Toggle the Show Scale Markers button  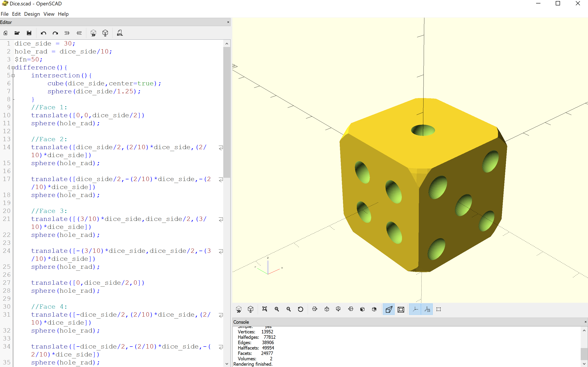427,309
